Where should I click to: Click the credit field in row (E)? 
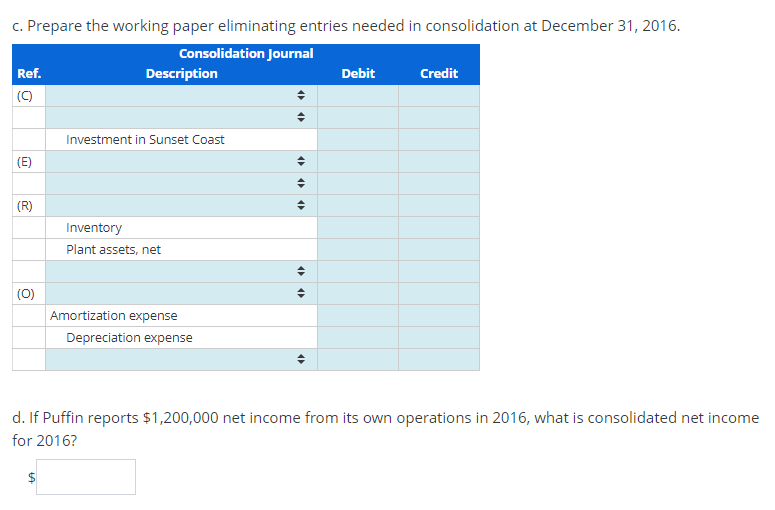439,162
